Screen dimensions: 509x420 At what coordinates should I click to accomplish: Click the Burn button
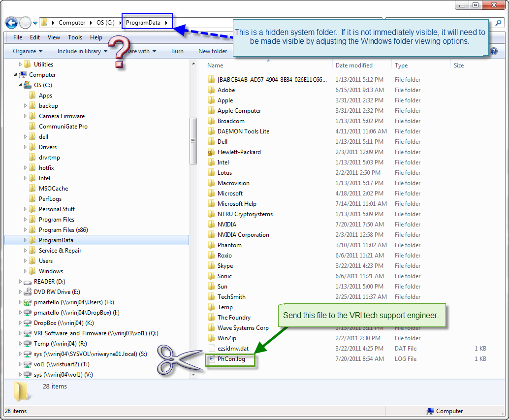[177, 51]
